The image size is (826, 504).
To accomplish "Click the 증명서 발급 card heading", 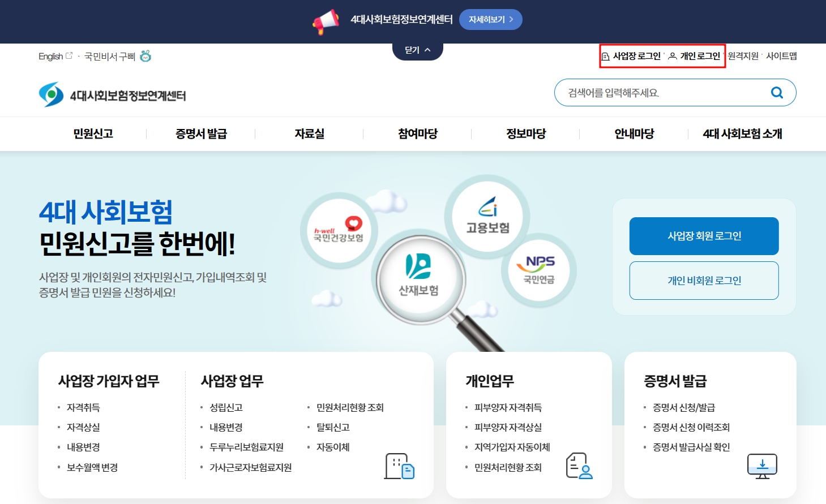I will point(675,381).
